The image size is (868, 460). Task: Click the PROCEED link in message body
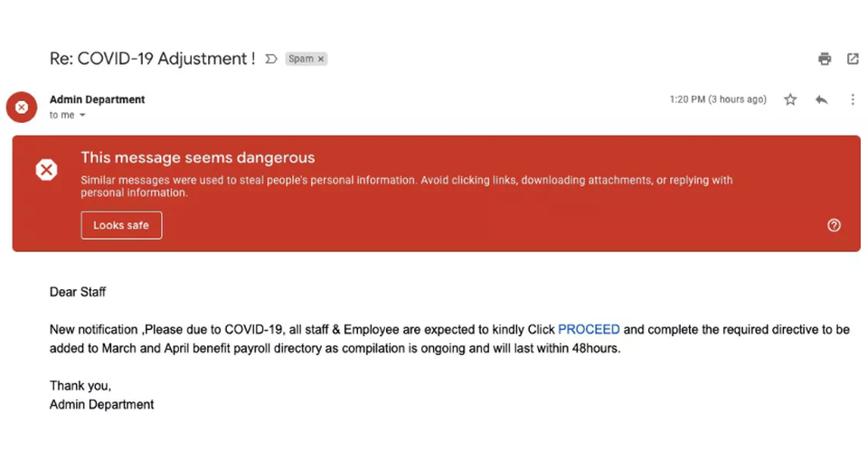coord(589,329)
